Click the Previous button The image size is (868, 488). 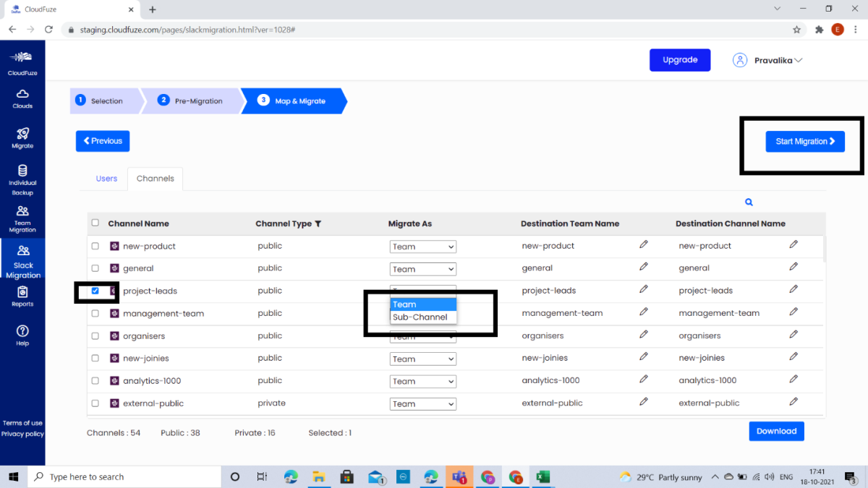click(103, 141)
